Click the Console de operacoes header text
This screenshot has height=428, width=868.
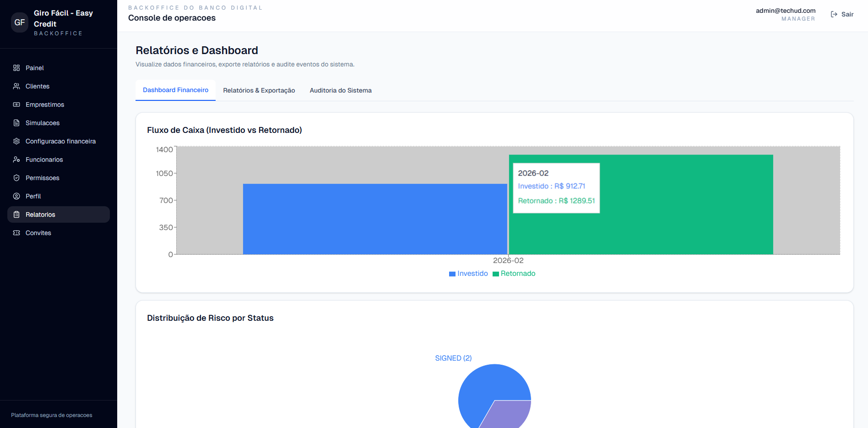172,18
